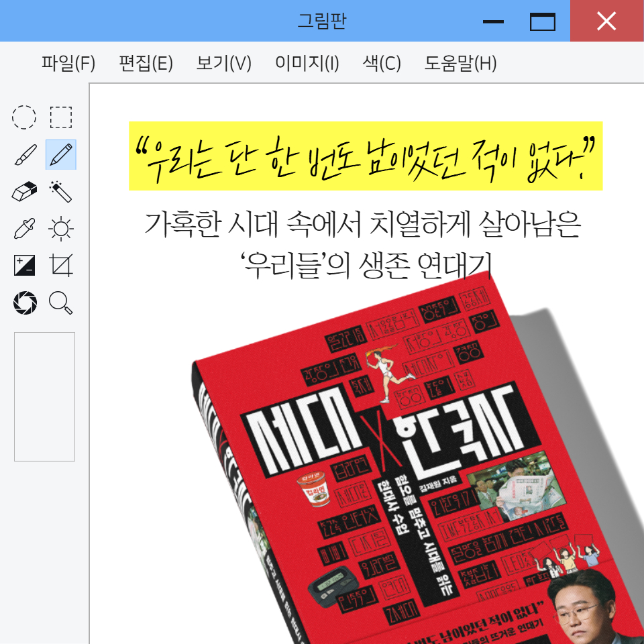Screen dimensions: 644x644
Task: Close the 그림판 window
Action: pos(606,21)
